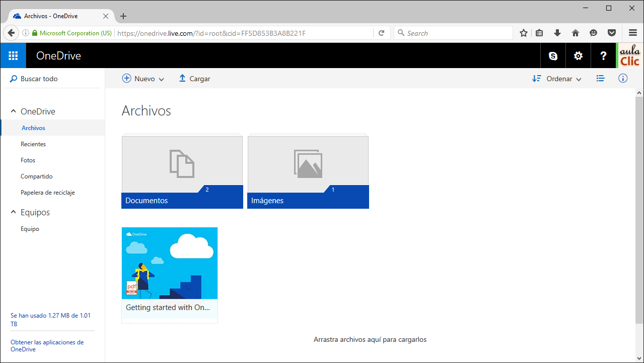Click the plus circle icon for Nuevo

coord(127,79)
